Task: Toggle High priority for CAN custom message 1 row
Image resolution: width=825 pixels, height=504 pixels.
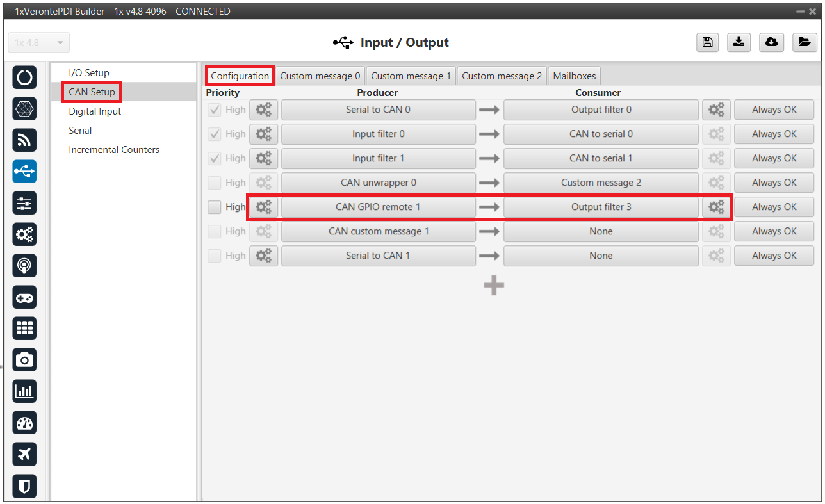Action: [215, 231]
